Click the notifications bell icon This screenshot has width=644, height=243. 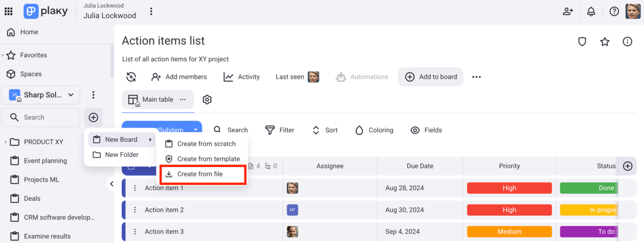coord(591,11)
